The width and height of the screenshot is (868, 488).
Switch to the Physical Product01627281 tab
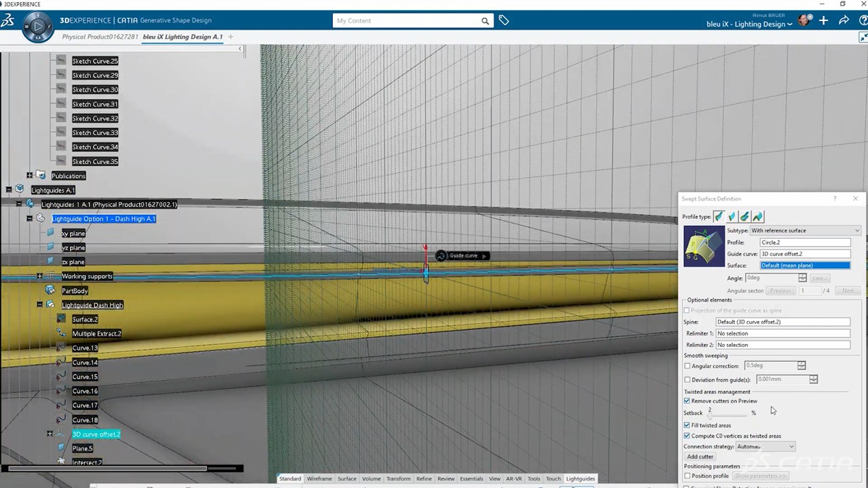[x=100, y=37]
